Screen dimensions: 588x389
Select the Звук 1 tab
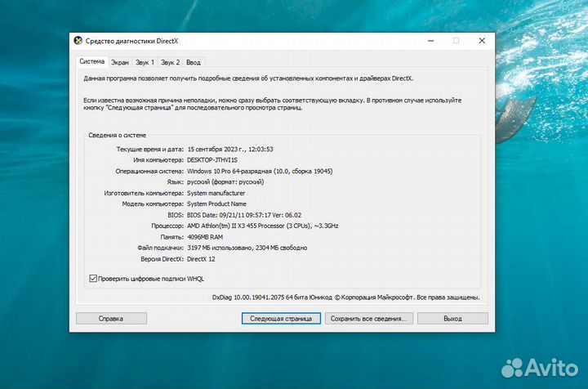145,62
